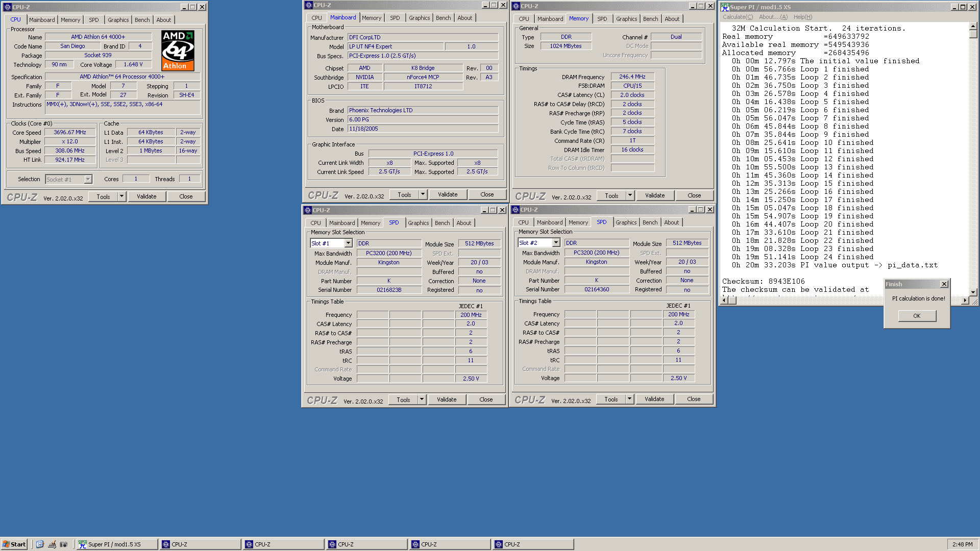The width and height of the screenshot is (980, 551).
Task: Click Super PI horizontal scrollbar left arrow
Action: point(724,300)
